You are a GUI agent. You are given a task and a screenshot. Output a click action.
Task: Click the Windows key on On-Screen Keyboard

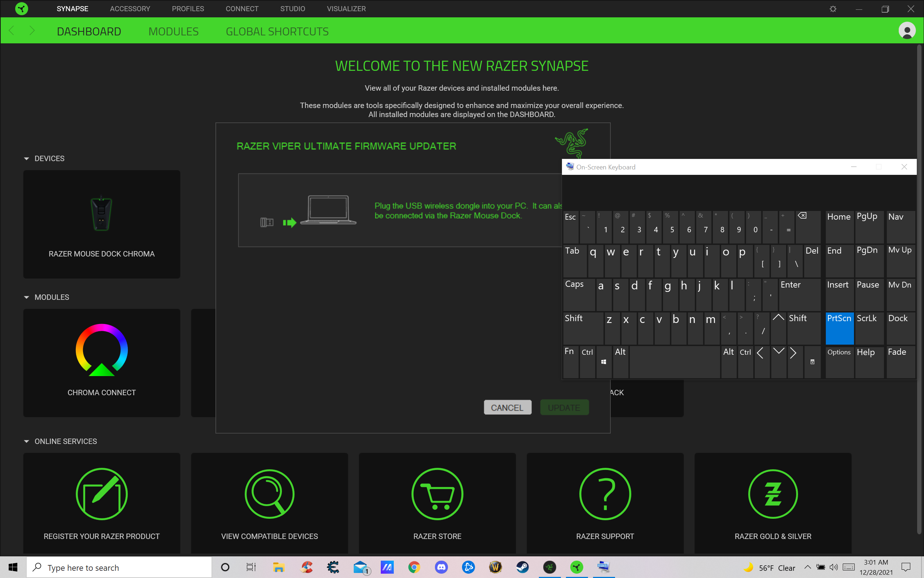point(603,362)
